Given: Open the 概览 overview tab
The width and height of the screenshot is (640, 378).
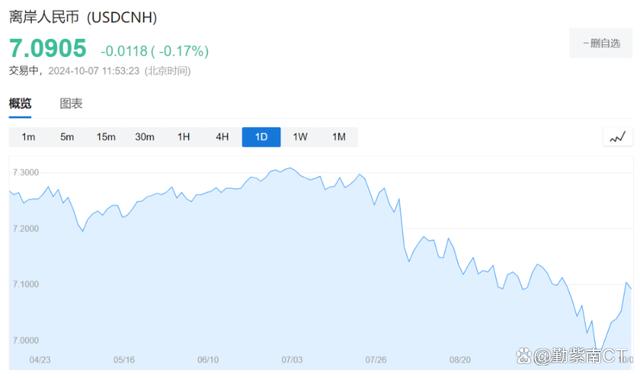Looking at the screenshot, I should (20, 104).
